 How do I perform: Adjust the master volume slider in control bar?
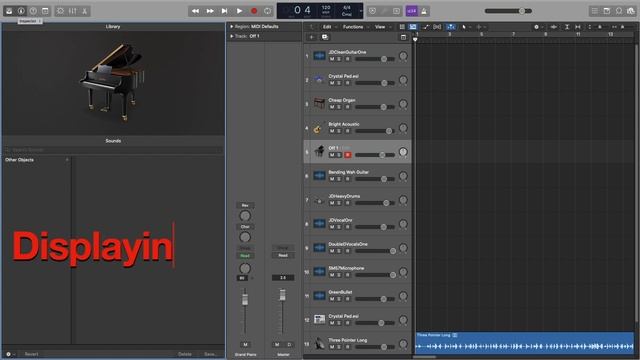pyautogui.click(x=508, y=11)
